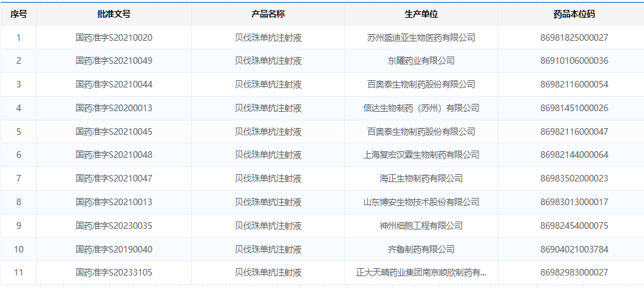The height and width of the screenshot is (288, 644).
Task: Click drug code 86904021003784
Action: 574,249
